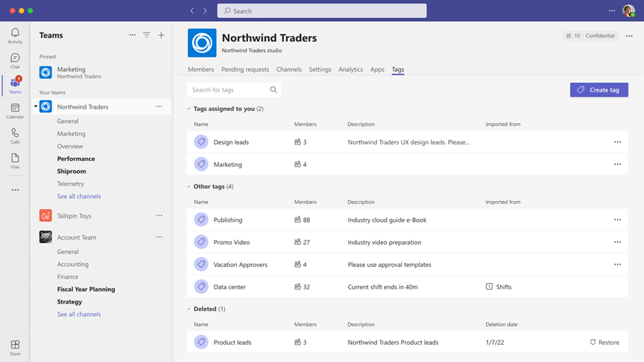Open more options for Design leads tag
644x362 pixels.
pyautogui.click(x=617, y=142)
